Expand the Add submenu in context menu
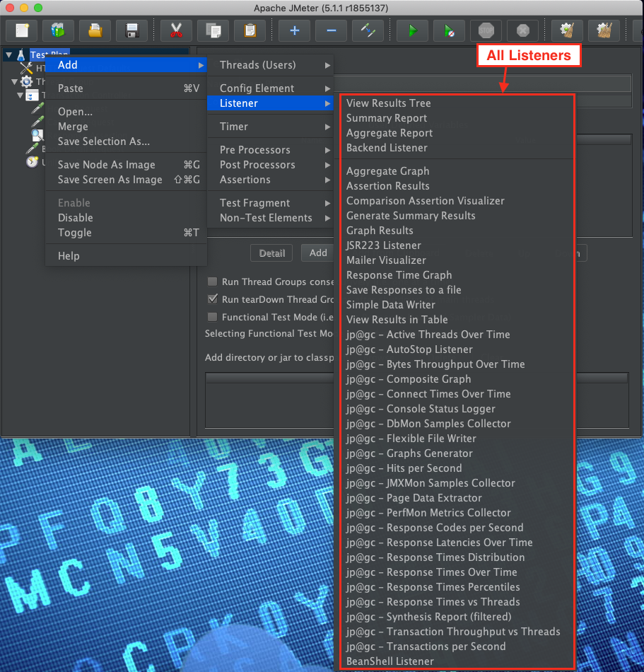 pyautogui.click(x=126, y=65)
